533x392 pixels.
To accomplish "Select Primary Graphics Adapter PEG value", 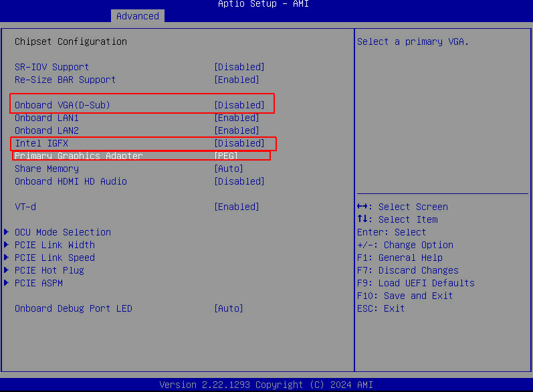I will tap(225, 156).
